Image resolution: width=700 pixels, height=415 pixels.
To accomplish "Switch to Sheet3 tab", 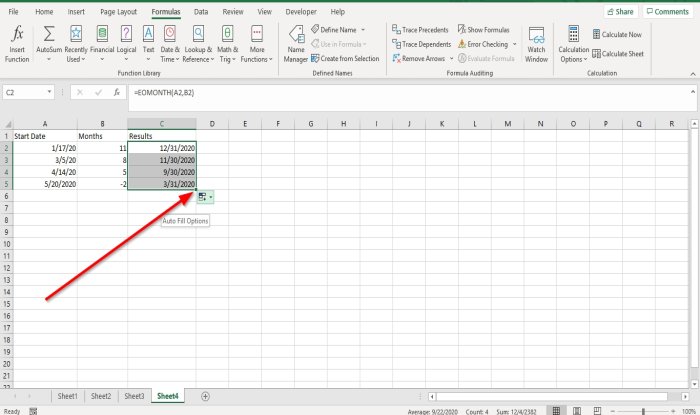I will 134,396.
